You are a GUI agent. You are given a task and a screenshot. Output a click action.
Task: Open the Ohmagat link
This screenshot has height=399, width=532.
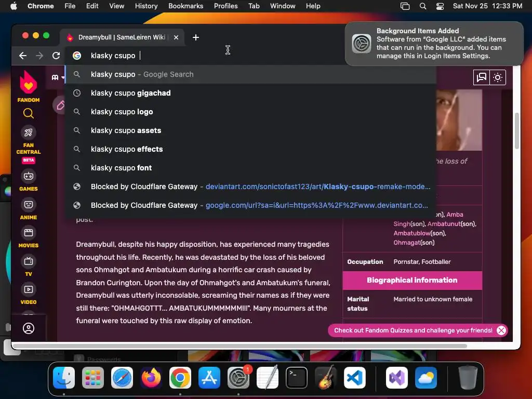pyautogui.click(x=407, y=243)
